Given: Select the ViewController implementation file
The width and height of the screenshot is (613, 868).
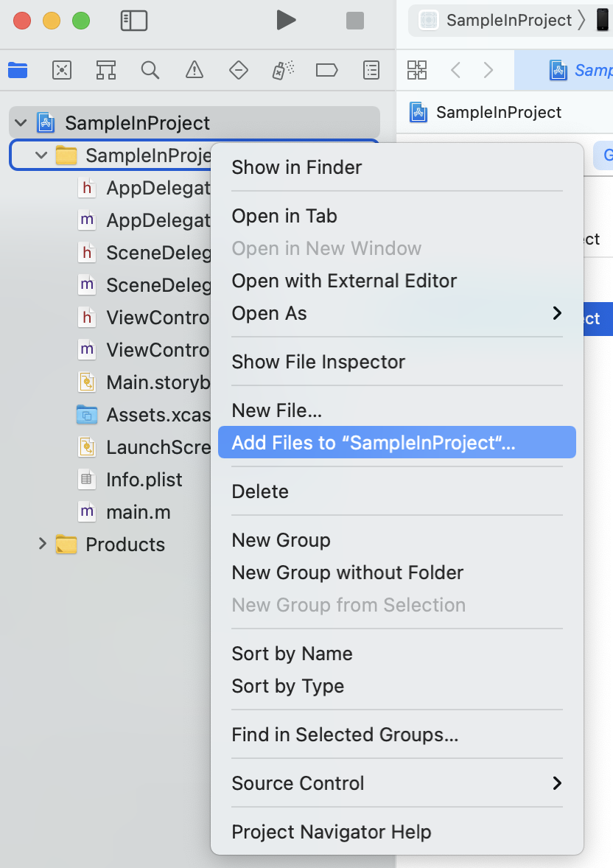Looking at the screenshot, I should click(144, 350).
